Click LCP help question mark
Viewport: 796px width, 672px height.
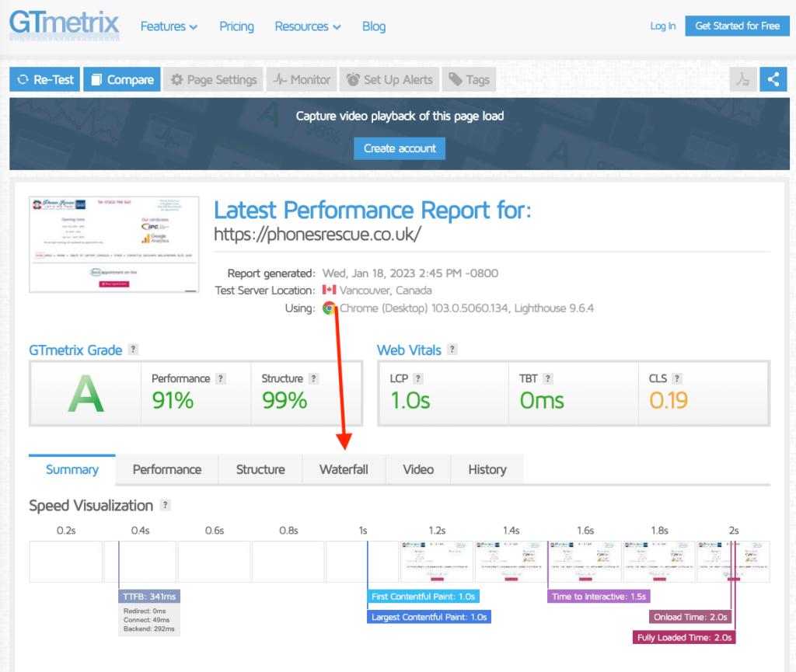417,378
